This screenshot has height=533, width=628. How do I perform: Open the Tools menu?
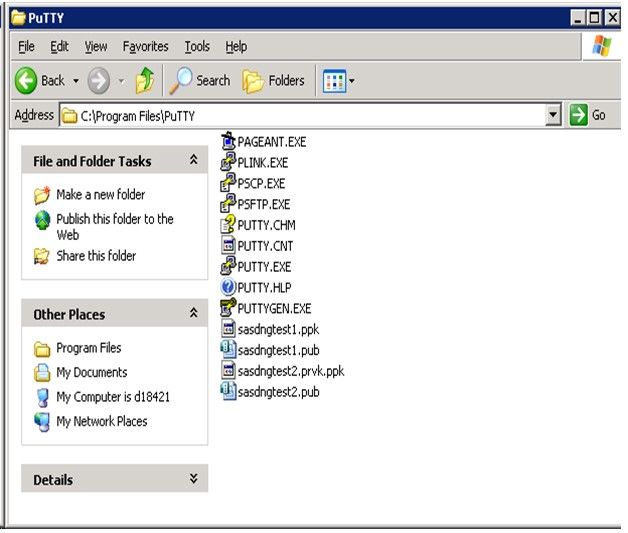(x=197, y=47)
